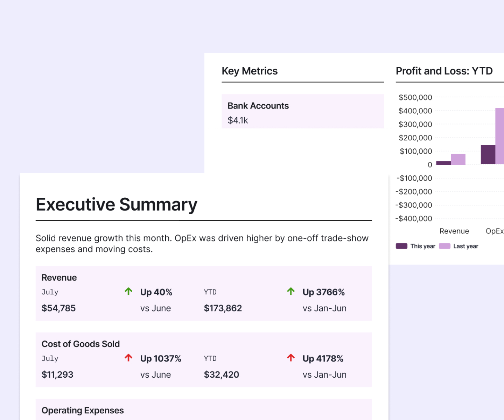
Task: Click the Up 40% revenue change
Action: click(x=156, y=292)
